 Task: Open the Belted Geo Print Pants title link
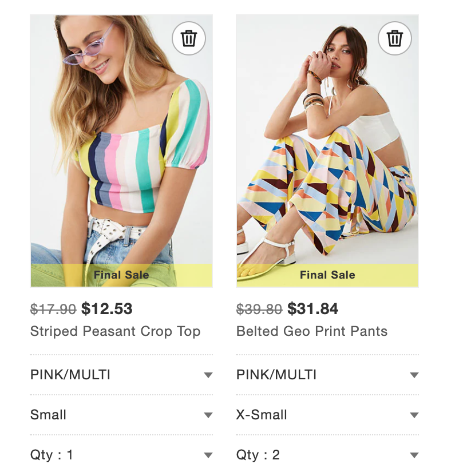312,331
